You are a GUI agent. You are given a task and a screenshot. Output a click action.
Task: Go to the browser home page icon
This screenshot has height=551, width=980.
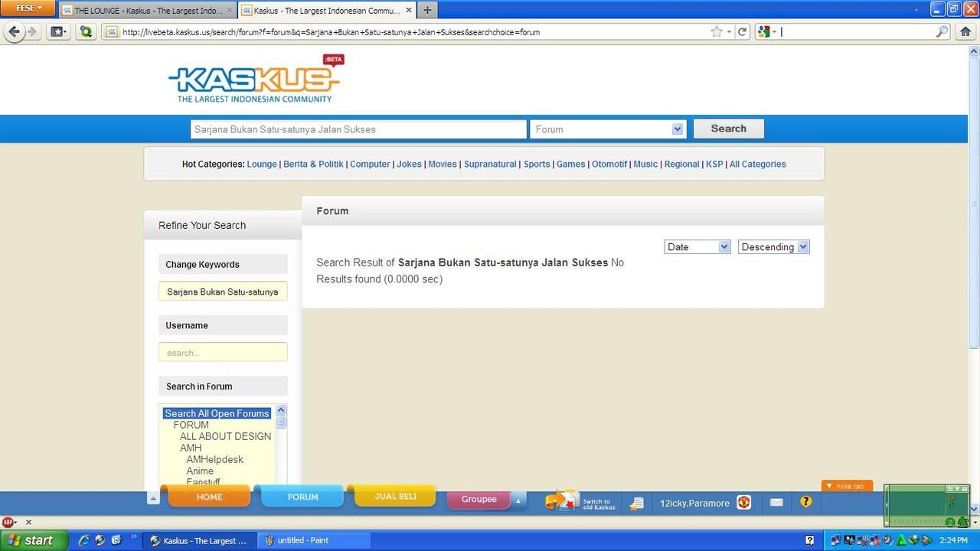point(965,31)
